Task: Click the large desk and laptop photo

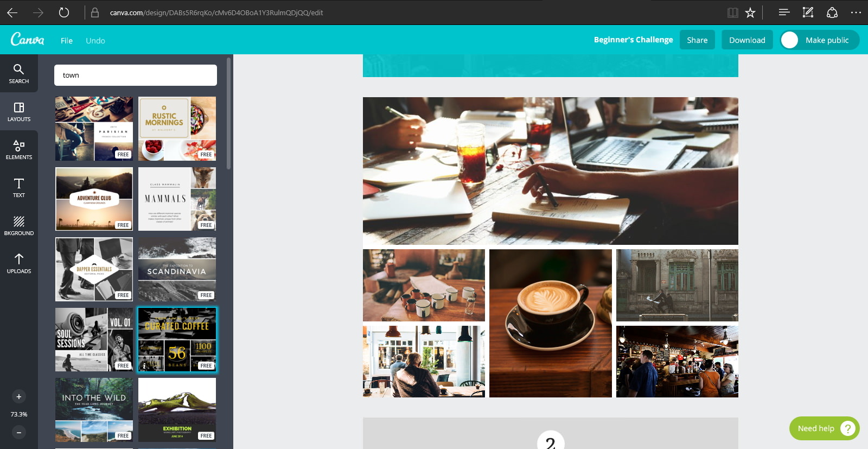Action: [x=550, y=171]
